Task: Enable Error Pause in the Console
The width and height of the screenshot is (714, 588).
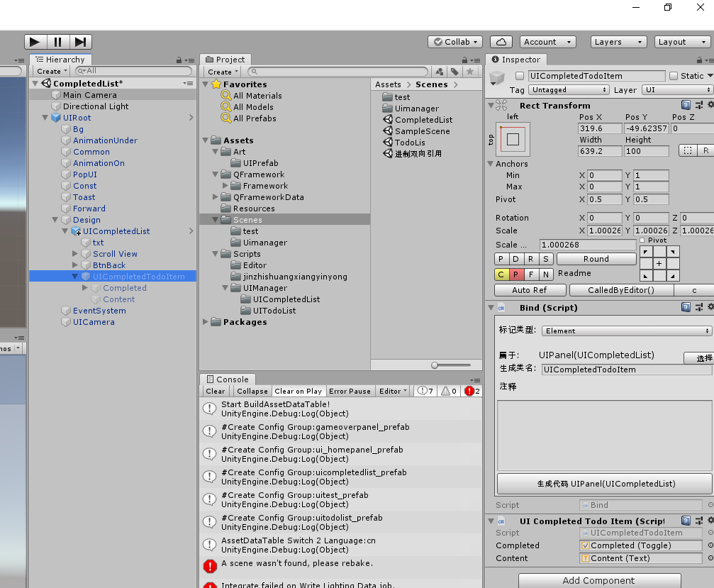Action: 350,390
